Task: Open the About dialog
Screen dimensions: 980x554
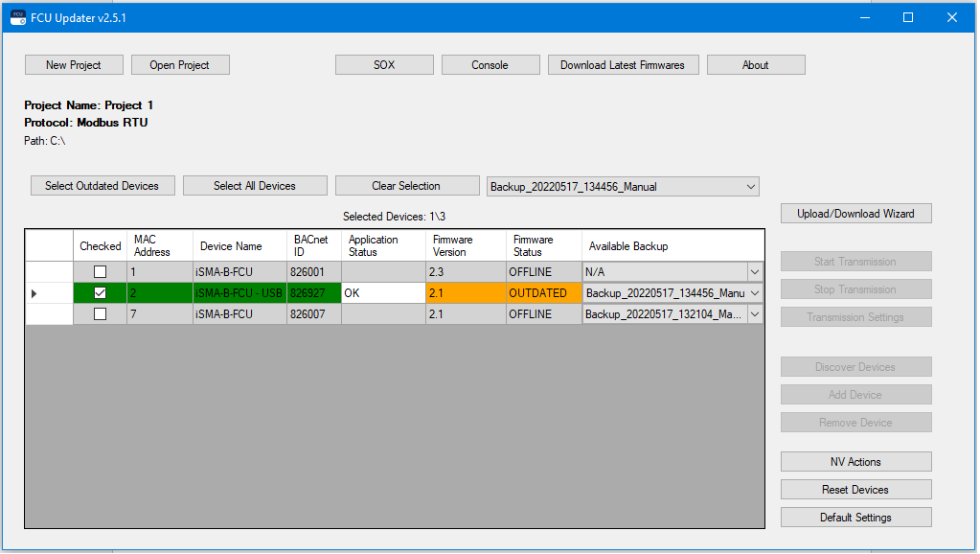Action: 755,65
